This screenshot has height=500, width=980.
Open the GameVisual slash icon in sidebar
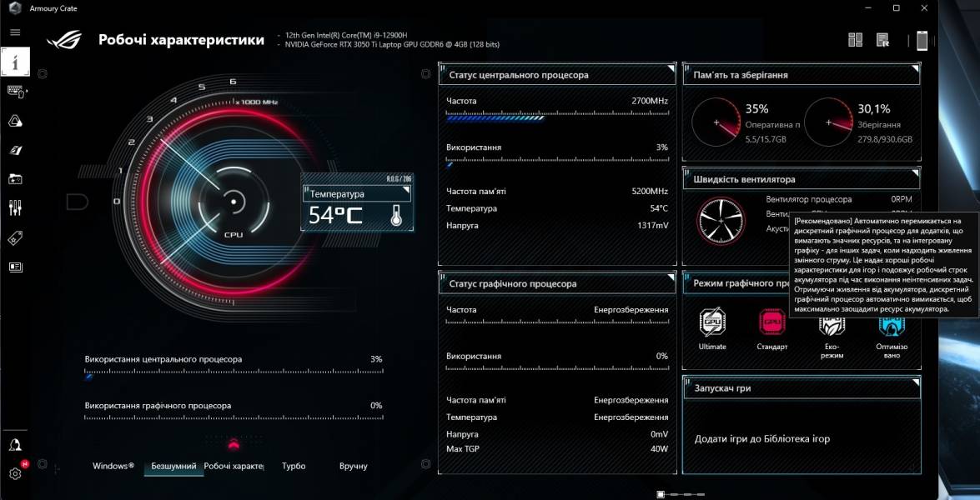click(x=15, y=150)
